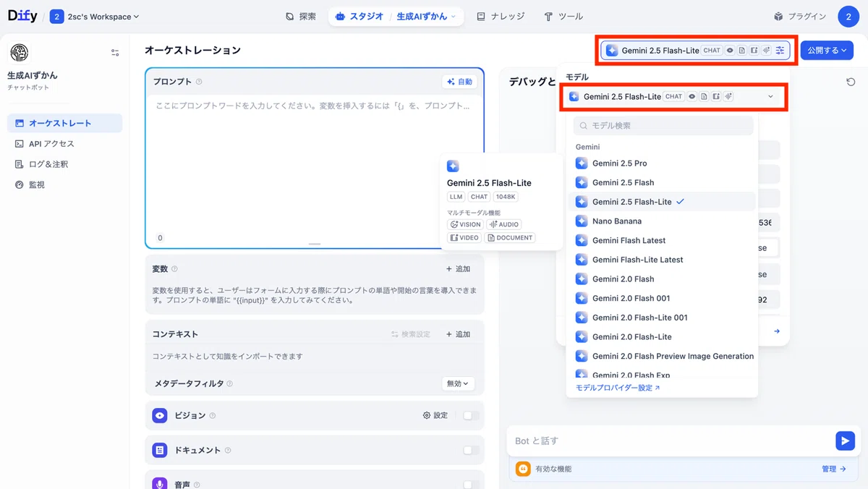Click the help icon beside 変数
This screenshot has width=868, height=489.
point(174,269)
